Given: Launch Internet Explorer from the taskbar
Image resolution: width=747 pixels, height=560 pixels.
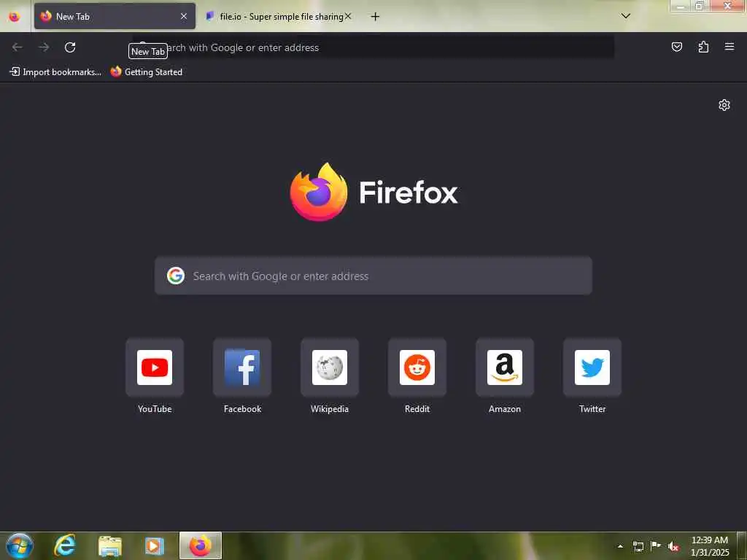Looking at the screenshot, I should pos(65,545).
